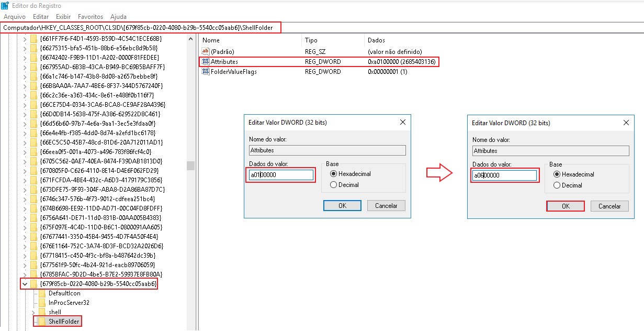Click the registry path address bar
The height and width of the screenshot is (331, 644).
pyautogui.click(x=322, y=28)
